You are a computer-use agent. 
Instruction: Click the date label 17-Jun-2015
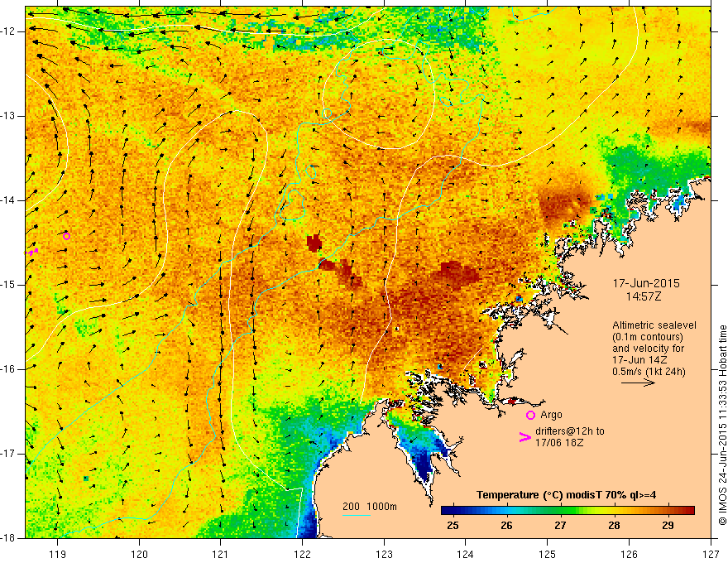click(x=646, y=284)
